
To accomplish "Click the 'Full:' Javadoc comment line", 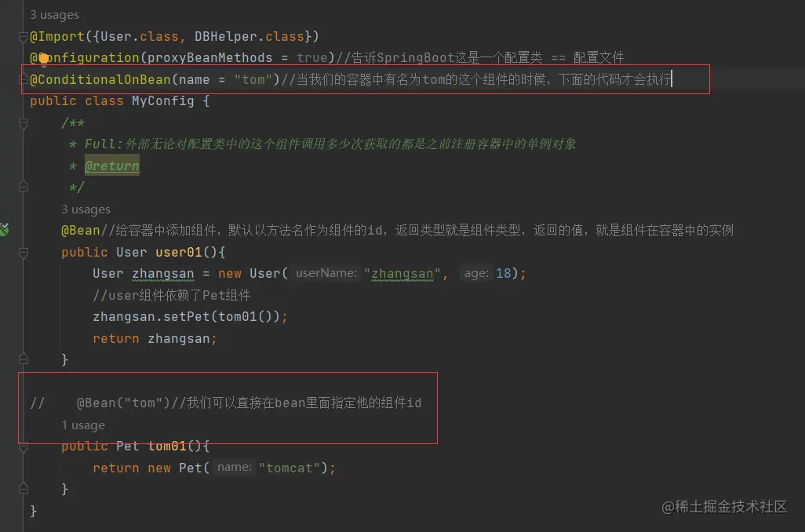I will point(322,144).
